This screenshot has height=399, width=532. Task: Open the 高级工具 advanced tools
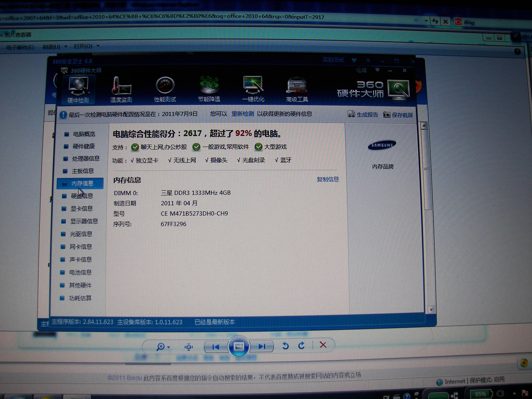tap(297, 89)
